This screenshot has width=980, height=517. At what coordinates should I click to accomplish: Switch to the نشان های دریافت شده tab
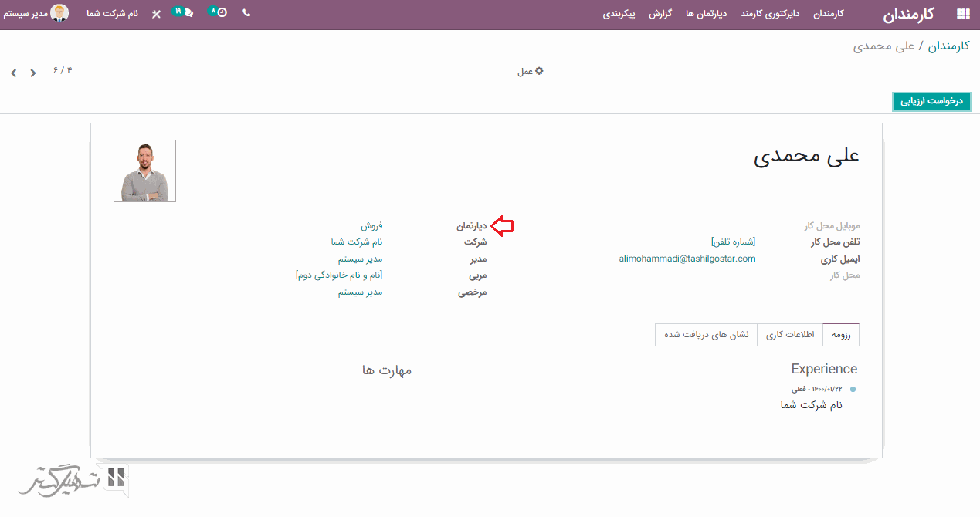(706, 335)
